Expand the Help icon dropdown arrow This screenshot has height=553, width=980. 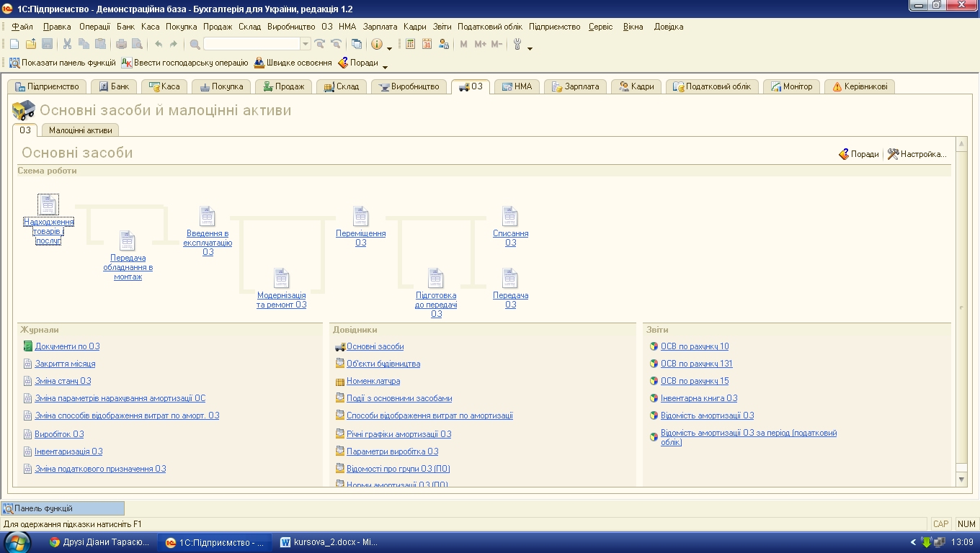[390, 48]
